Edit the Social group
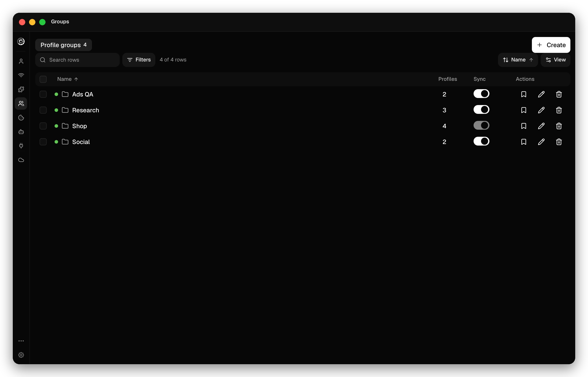This screenshot has height=377, width=588. [541, 142]
